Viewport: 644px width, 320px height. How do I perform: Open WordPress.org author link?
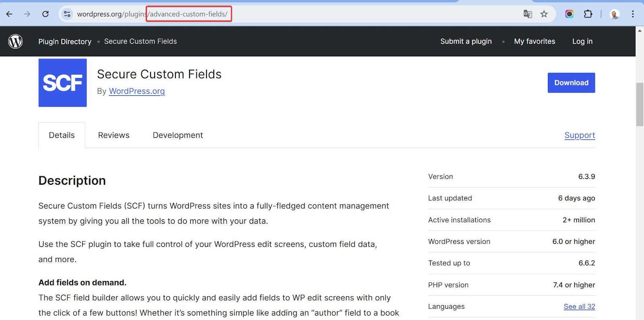[x=137, y=91]
